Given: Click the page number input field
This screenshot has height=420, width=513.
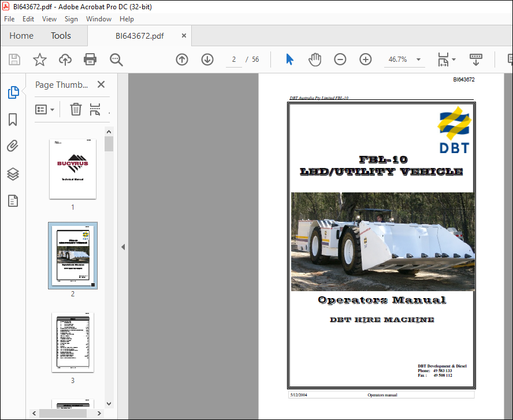Looking at the screenshot, I should (x=233, y=60).
